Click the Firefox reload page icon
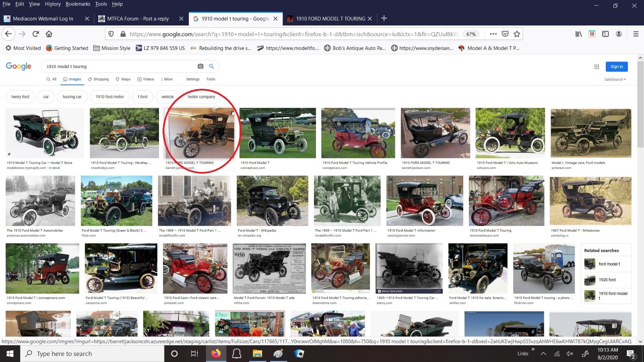The height and width of the screenshot is (362, 644). point(36,34)
